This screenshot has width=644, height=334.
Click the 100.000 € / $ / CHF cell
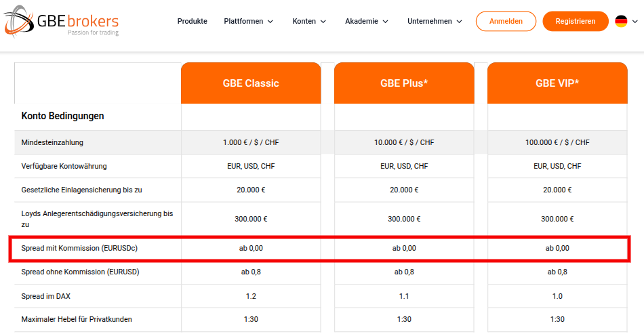pyautogui.click(x=557, y=142)
